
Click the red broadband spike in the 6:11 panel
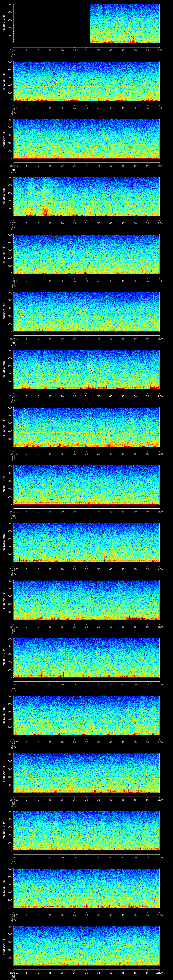[x=112, y=427]
